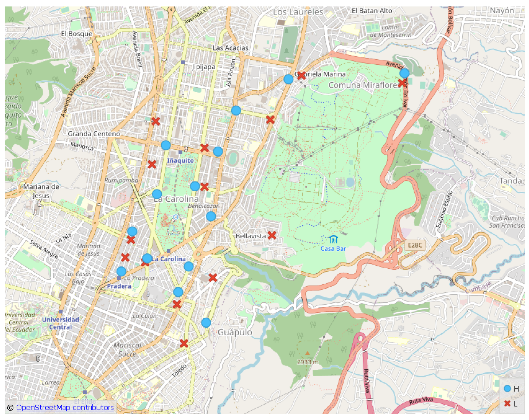The width and height of the screenshot is (529, 420).
Task: Select red X marker on Gabriela Marina label
Action: (x=301, y=75)
